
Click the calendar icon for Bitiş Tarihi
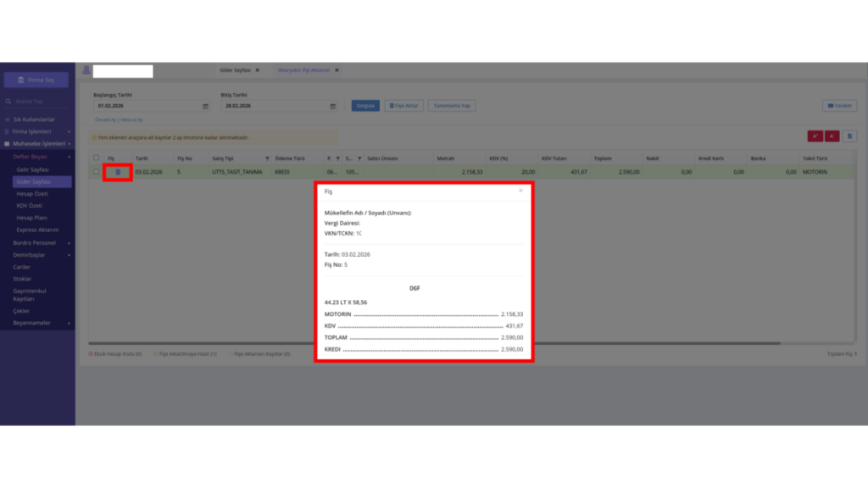pos(332,106)
